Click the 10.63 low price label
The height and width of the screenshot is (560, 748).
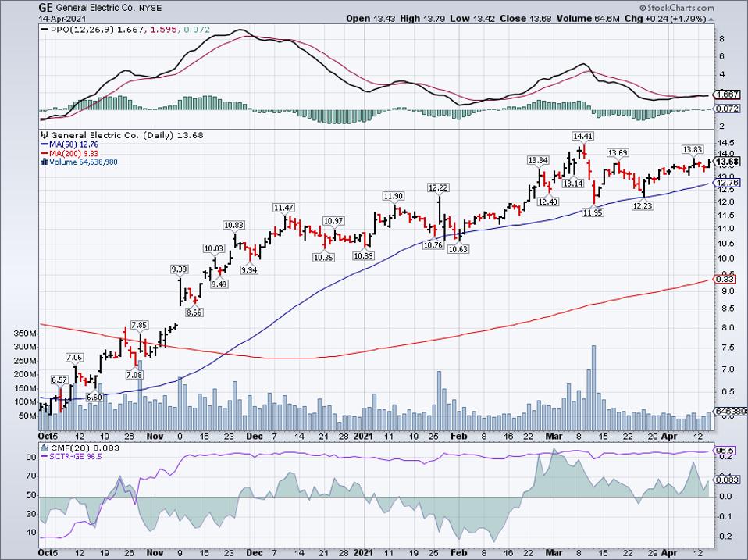[x=458, y=249]
